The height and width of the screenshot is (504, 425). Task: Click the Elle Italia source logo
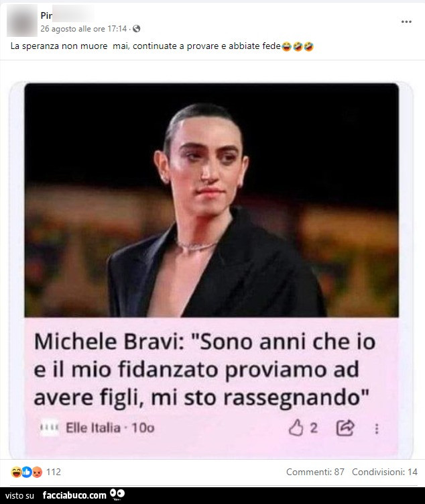tap(50, 427)
